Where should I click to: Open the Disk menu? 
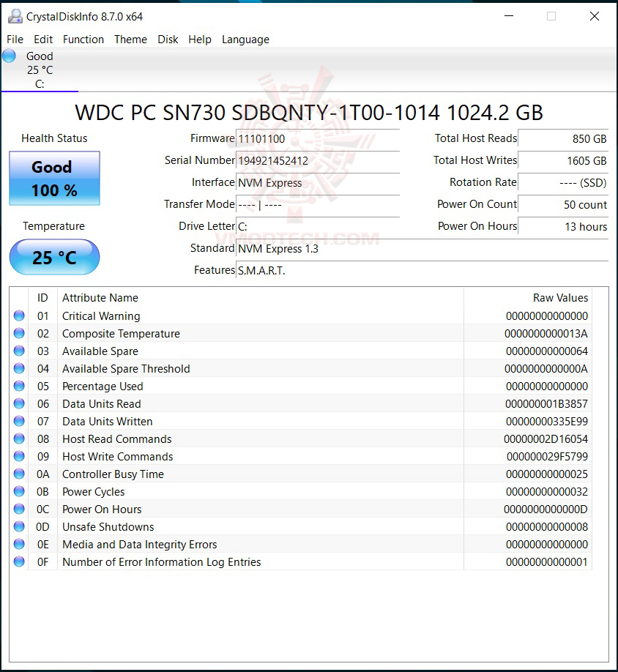pos(168,40)
